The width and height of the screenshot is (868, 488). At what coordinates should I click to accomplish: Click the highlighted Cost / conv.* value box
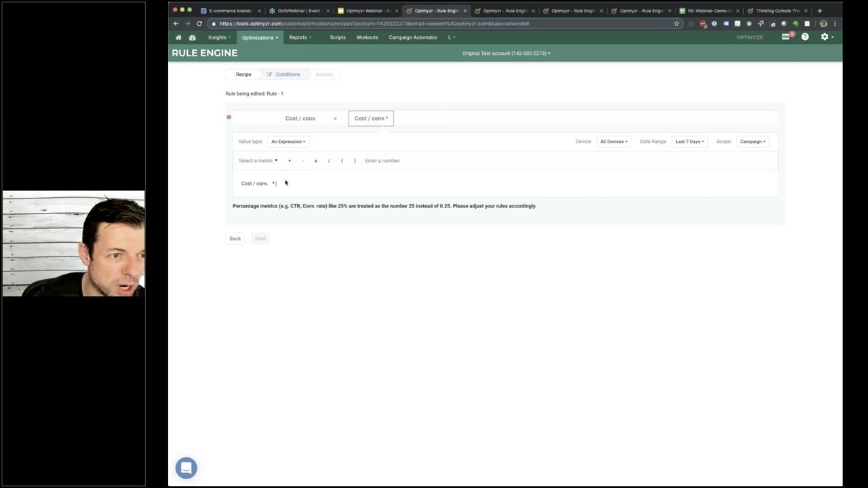(371, 119)
